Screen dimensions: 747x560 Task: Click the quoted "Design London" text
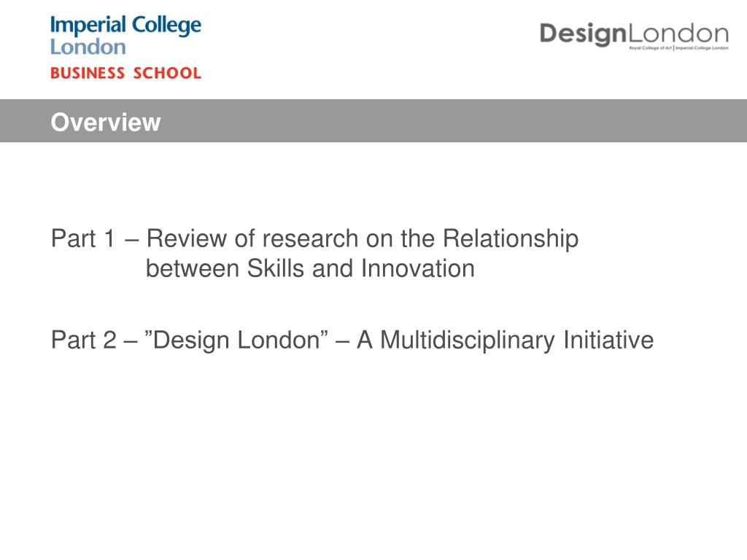click(x=236, y=340)
